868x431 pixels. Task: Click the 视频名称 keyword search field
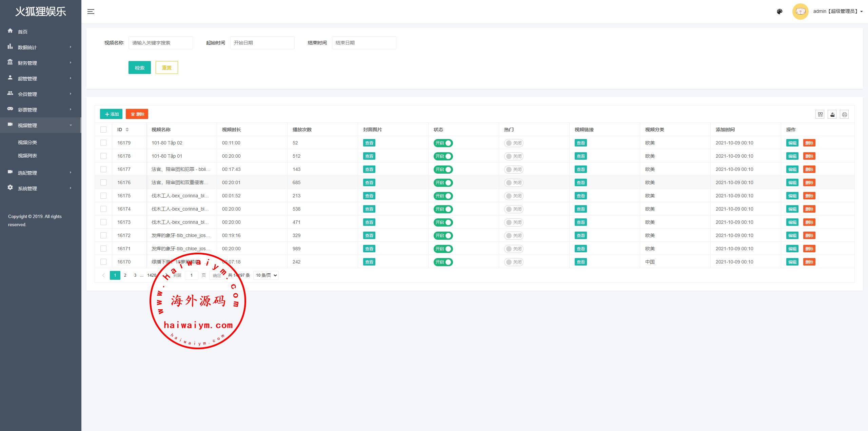pyautogui.click(x=160, y=43)
